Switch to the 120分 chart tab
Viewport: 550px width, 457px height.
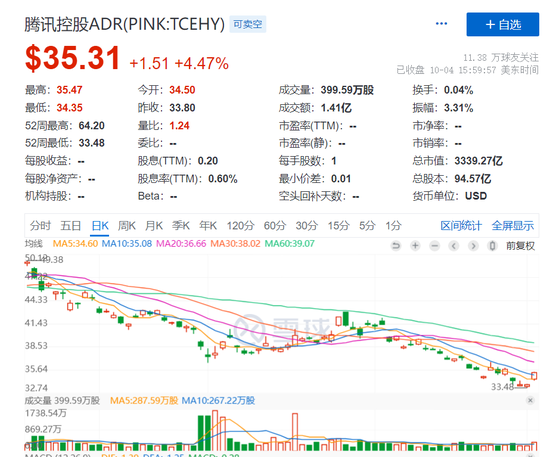click(x=240, y=226)
